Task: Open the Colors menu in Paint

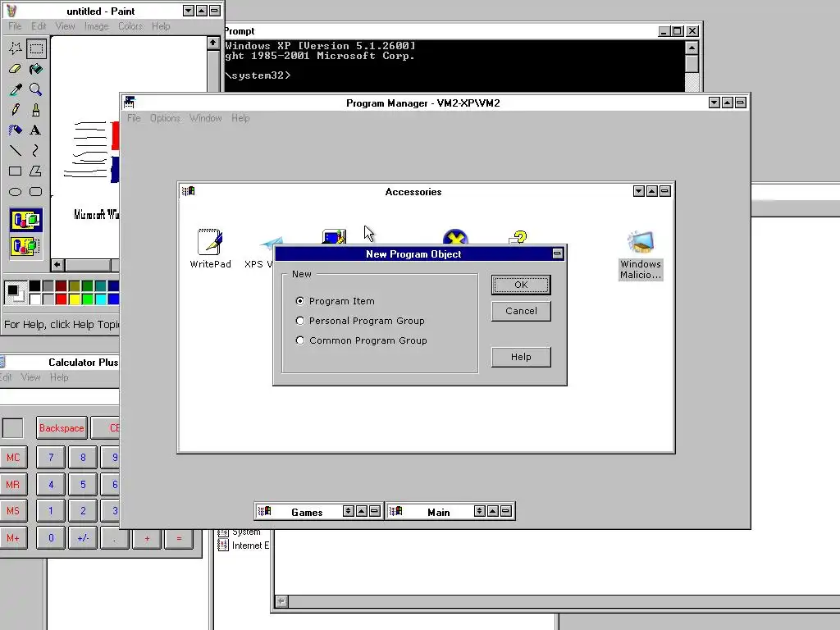Action: 130,25
